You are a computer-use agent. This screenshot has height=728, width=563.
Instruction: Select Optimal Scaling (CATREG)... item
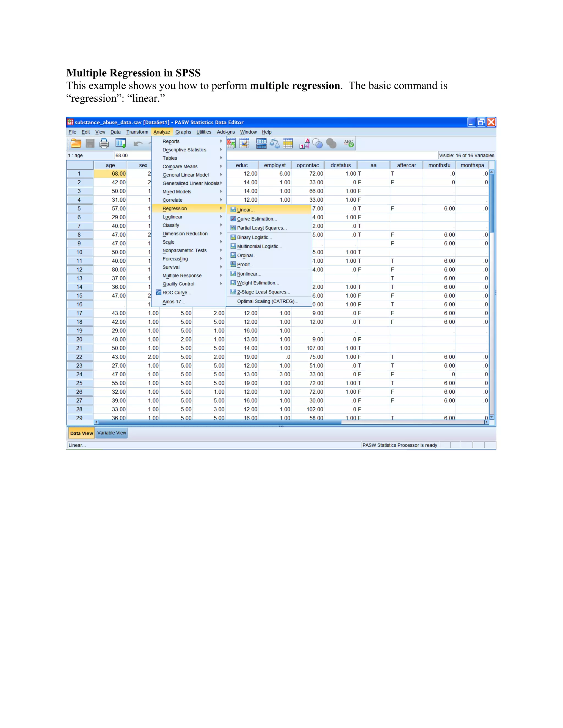pyautogui.click(x=269, y=301)
